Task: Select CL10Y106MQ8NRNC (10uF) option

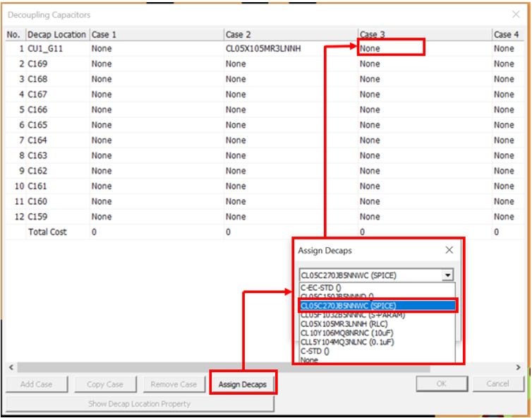Action: 346,333
